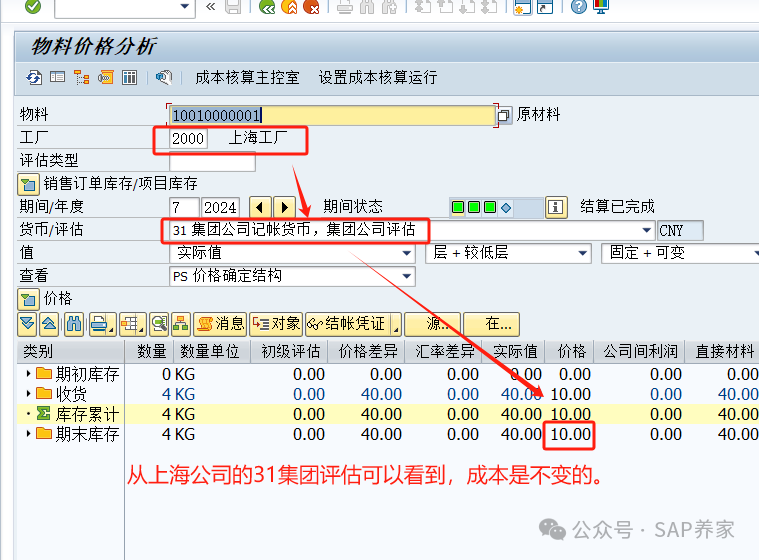Click the ALV Print icon with dropdown
This screenshot has height=560, width=759.
click(102, 324)
